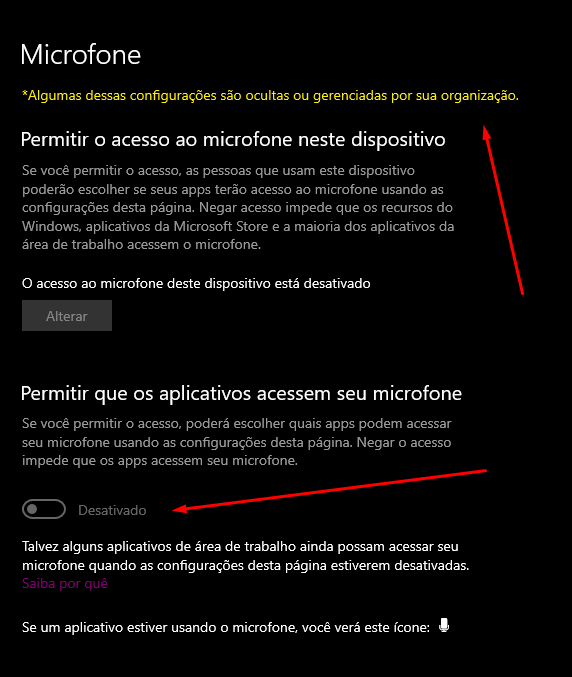The height and width of the screenshot is (677, 572).
Task: Click the word Windows in the first description
Action: [x=51, y=226]
